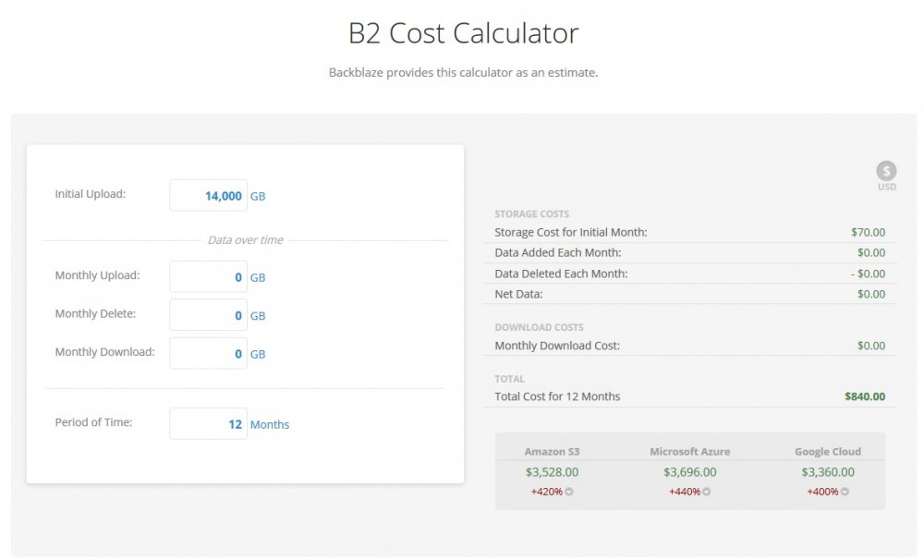Click the Initial Upload input field
Viewport: 924px width, 560px height.
[x=208, y=196]
